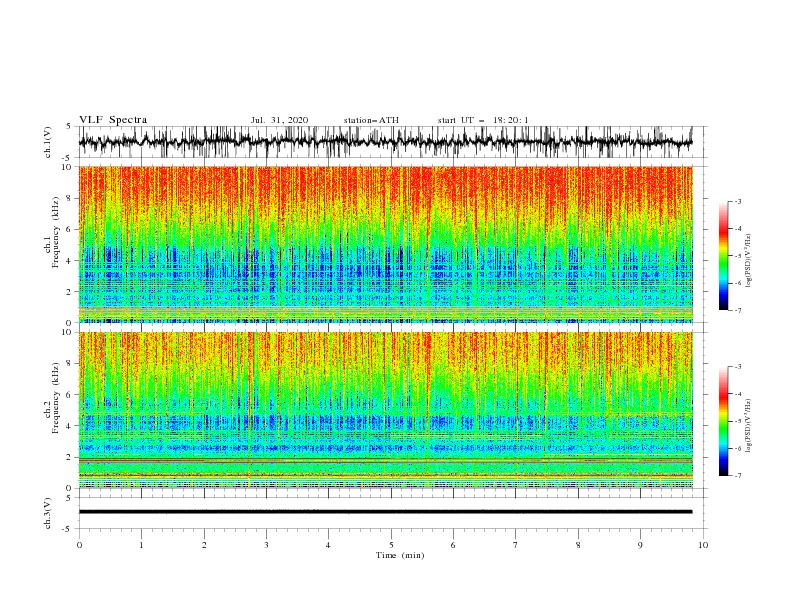
Task: Click the "8" kHz tick on the ch.2 frequency axis
Action: (70, 364)
